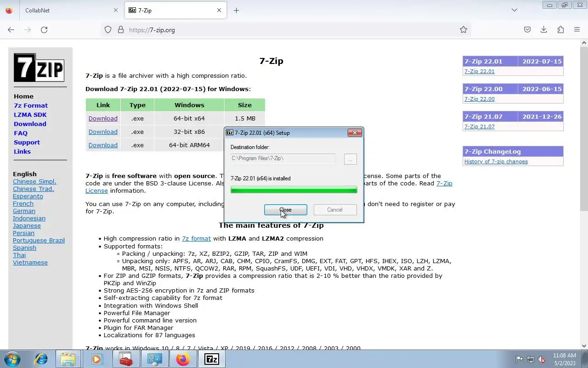Open a new tab with plus icon

pos(236,10)
